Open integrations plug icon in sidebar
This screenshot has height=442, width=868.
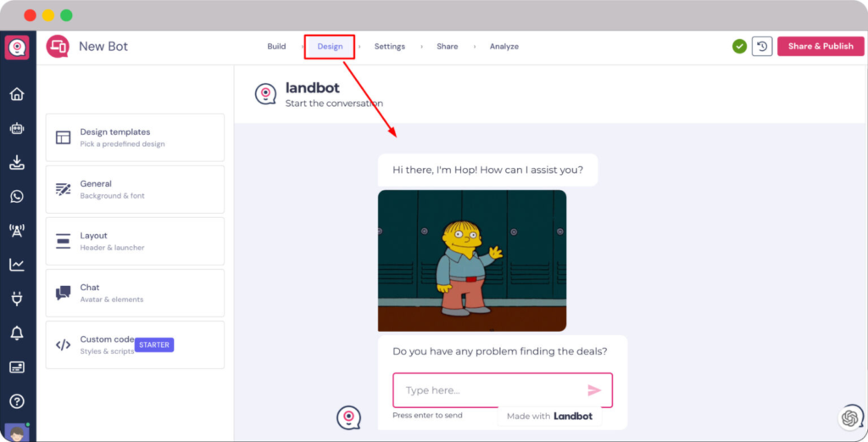[x=17, y=299]
